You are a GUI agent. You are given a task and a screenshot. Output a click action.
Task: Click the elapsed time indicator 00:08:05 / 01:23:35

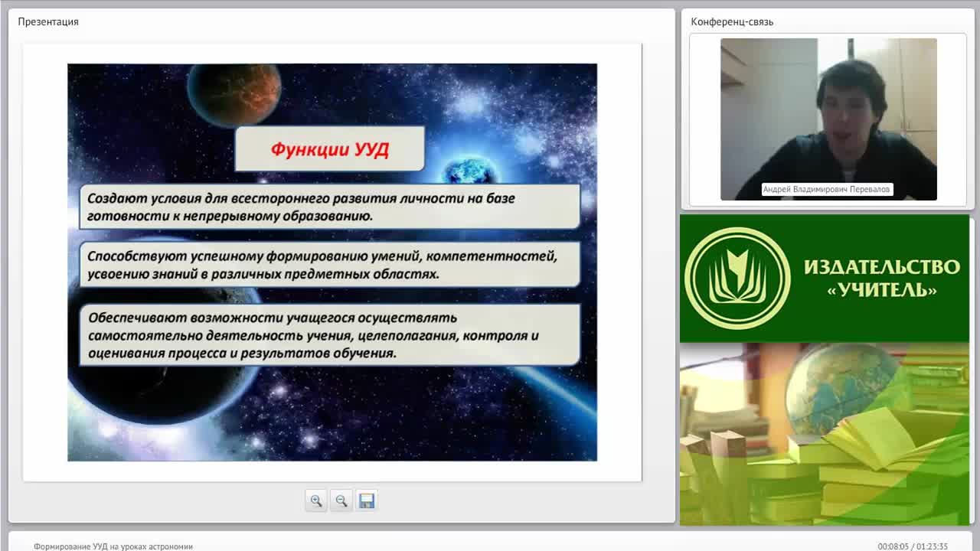click(913, 546)
